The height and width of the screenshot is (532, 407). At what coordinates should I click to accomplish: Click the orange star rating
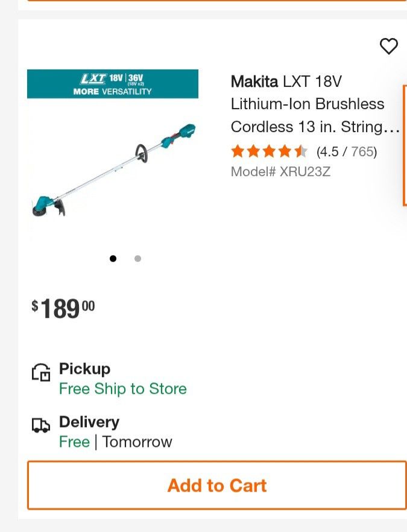(270, 151)
